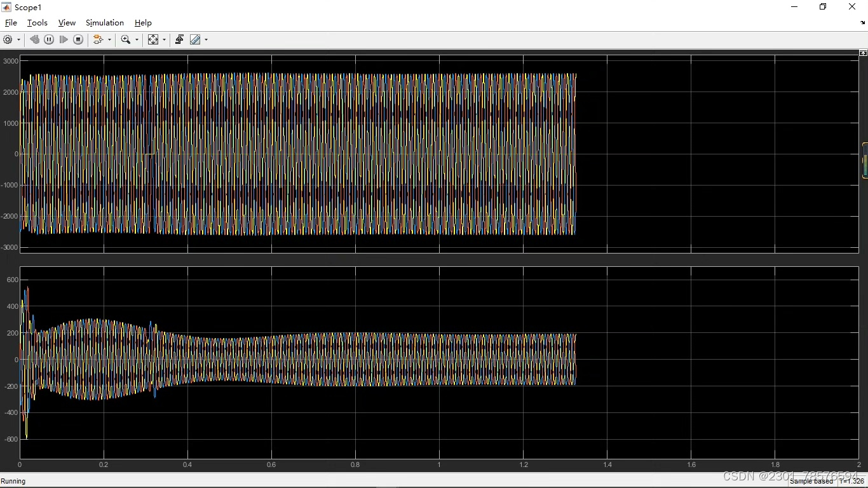
Task: Open the Tools menu
Action: pos(37,23)
